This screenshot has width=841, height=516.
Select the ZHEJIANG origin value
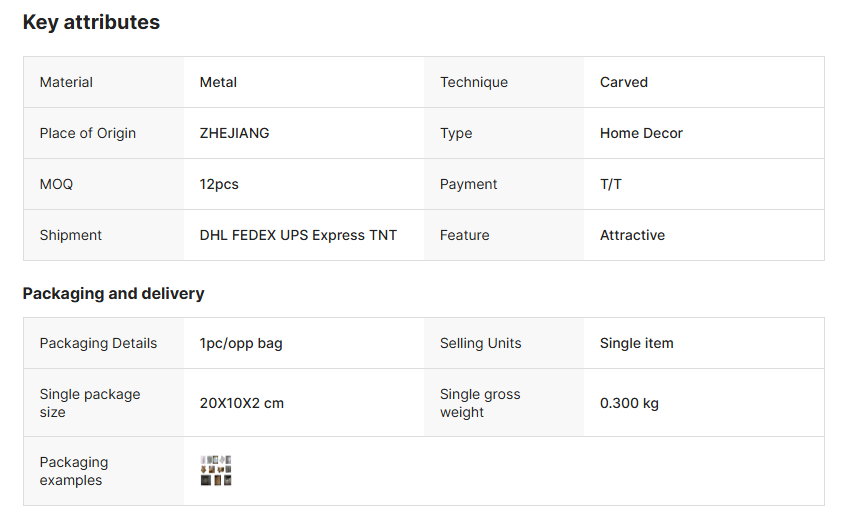click(234, 133)
